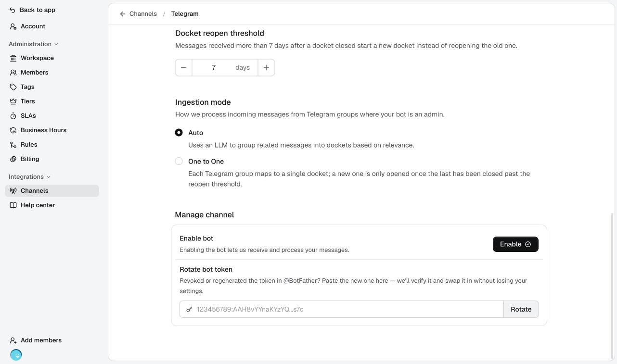Click the SLAs stopwatch icon
Screen dimensions: 617x364
13,116
